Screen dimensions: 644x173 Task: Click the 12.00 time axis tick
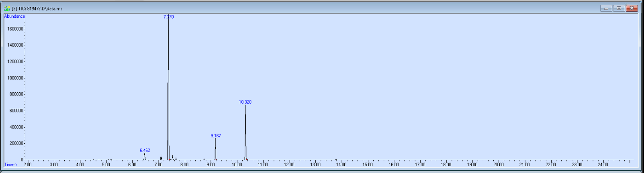click(289, 165)
